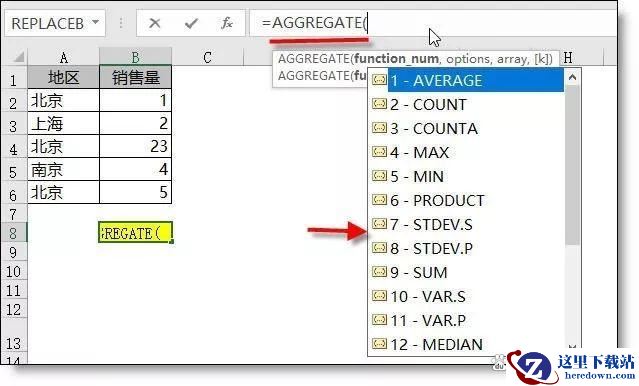Click the icon beside 7 - STDEV.S
Screen dimensions: 639x386
(379, 224)
